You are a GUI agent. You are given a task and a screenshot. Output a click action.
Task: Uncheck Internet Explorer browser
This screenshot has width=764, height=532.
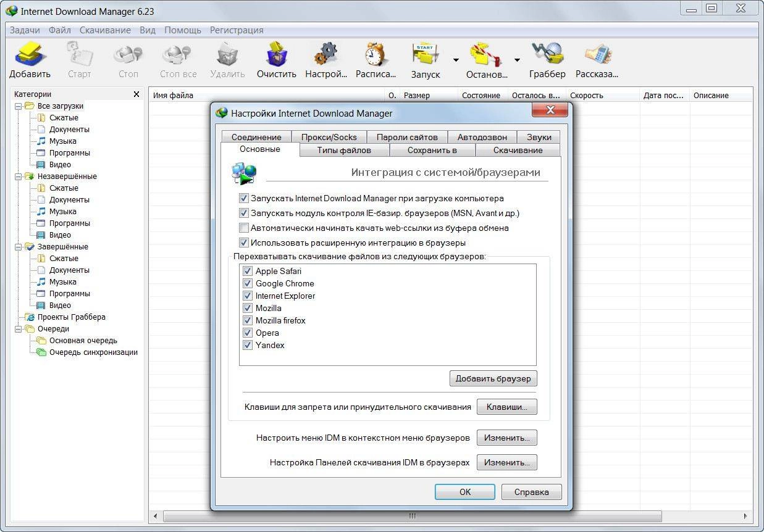(248, 296)
